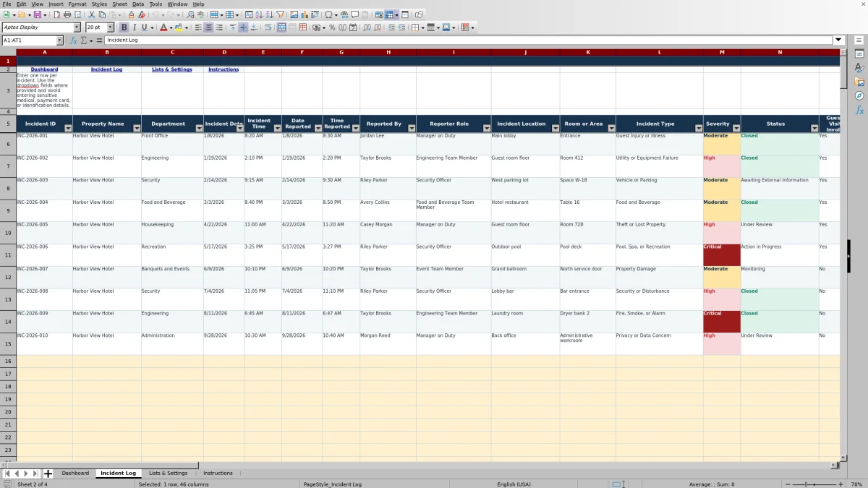Screen dimensions: 868x488
Task: Open the Sheet menu
Action: (119, 4)
